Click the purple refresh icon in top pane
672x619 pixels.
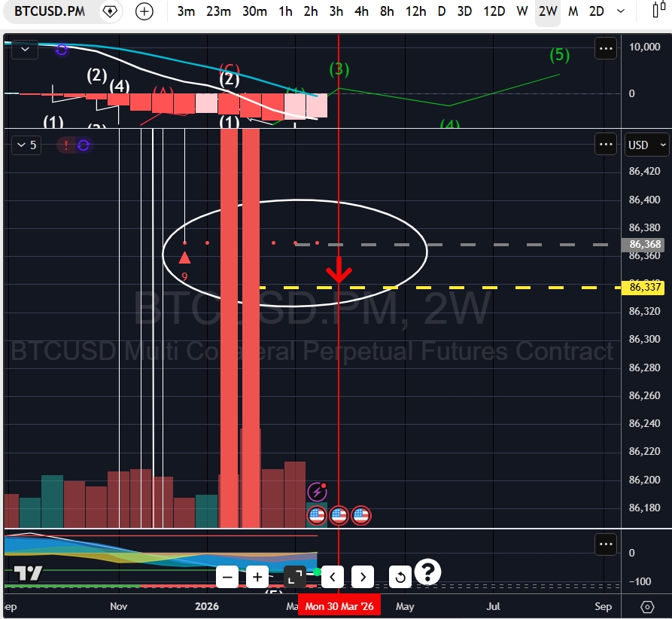point(62,50)
